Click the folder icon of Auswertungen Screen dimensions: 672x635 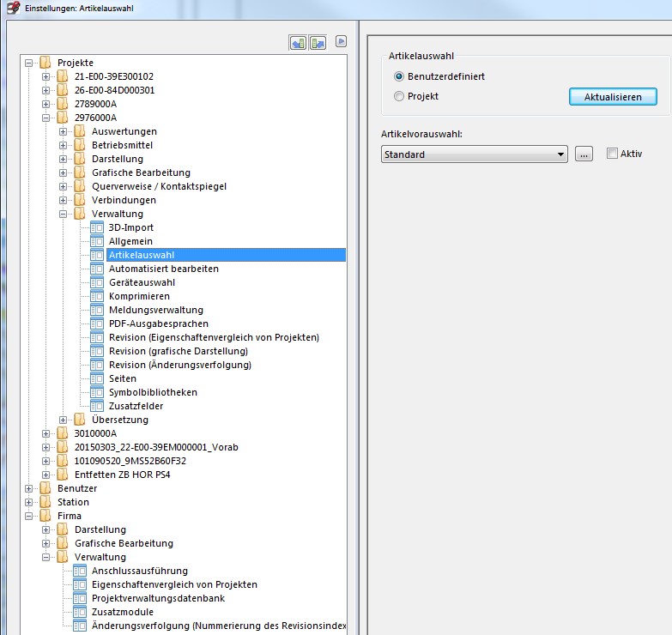(80, 131)
